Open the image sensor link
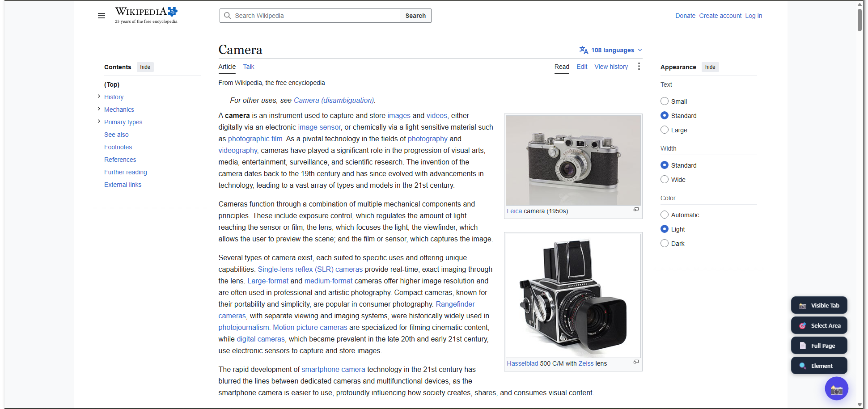The height and width of the screenshot is (409, 868). [x=319, y=127]
